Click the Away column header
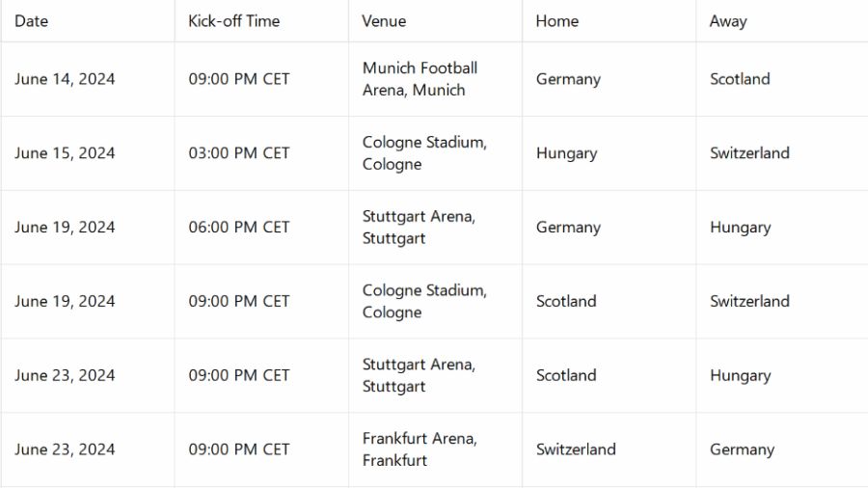Screen dimensions: 868x488 pos(728,21)
